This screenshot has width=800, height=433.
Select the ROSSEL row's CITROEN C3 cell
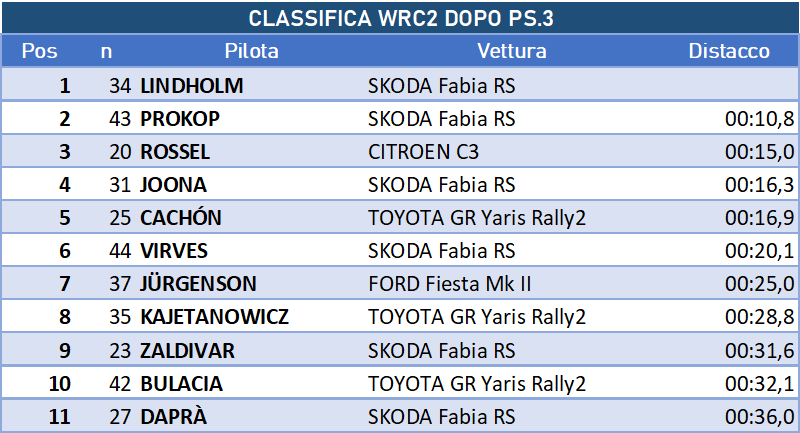(423, 152)
